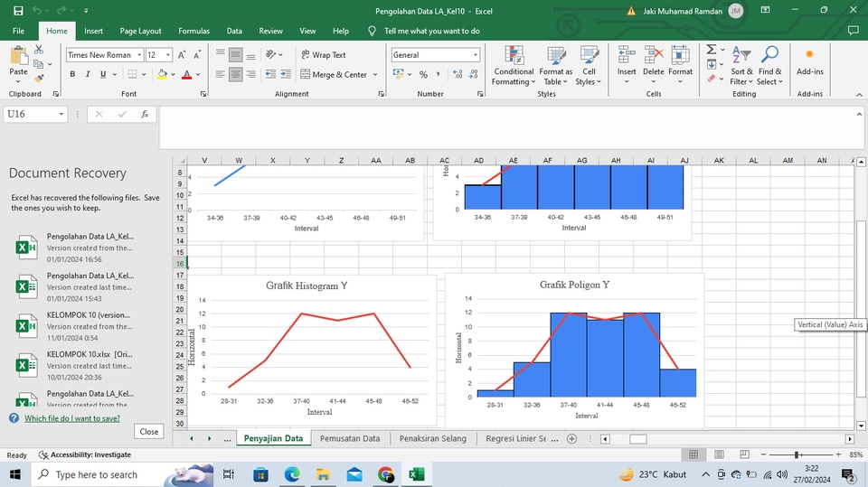Viewport: 868px width, 487px height.
Task: Open the borders dropdown arrow
Action: pyautogui.click(x=144, y=74)
